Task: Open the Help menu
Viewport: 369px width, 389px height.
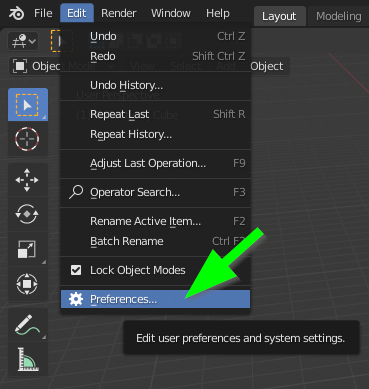Action: pos(218,13)
